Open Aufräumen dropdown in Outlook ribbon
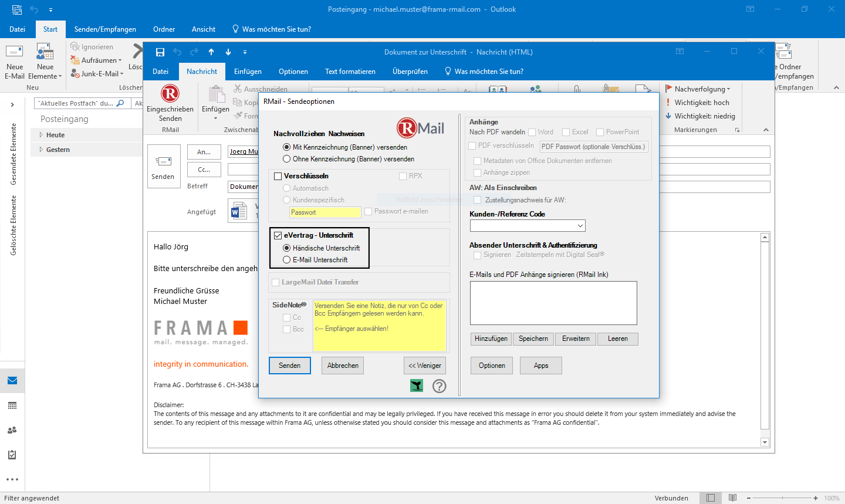 (x=96, y=60)
